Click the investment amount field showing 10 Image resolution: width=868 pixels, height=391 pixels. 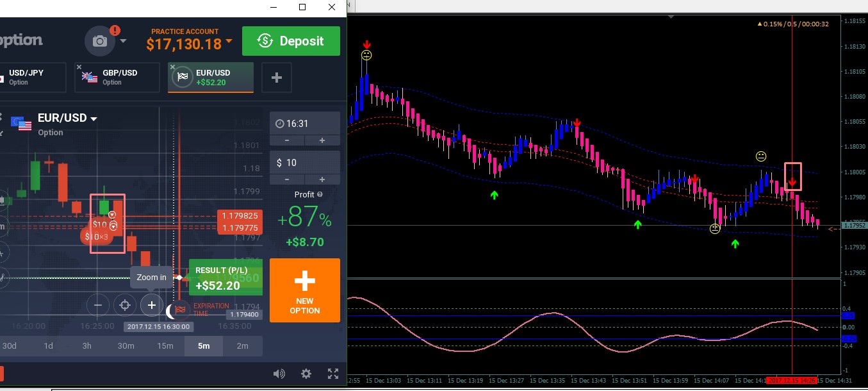coord(305,163)
